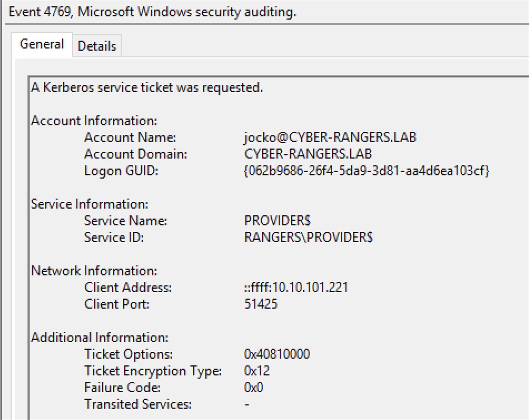The width and height of the screenshot is (529, 420).
Task: Click the Transited Services dash value
Action: click(247, 404)
